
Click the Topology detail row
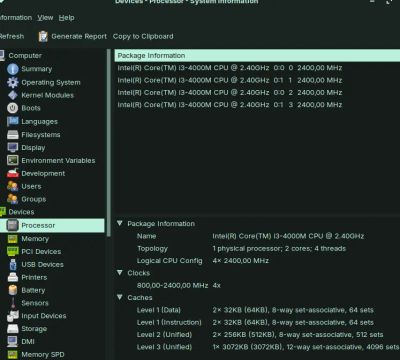[x=257, y=248]
